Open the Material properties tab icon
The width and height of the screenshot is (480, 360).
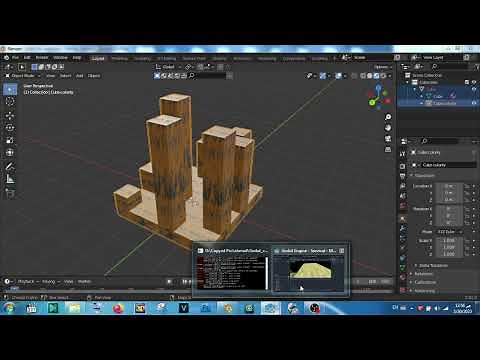click(x=403, y=277)
